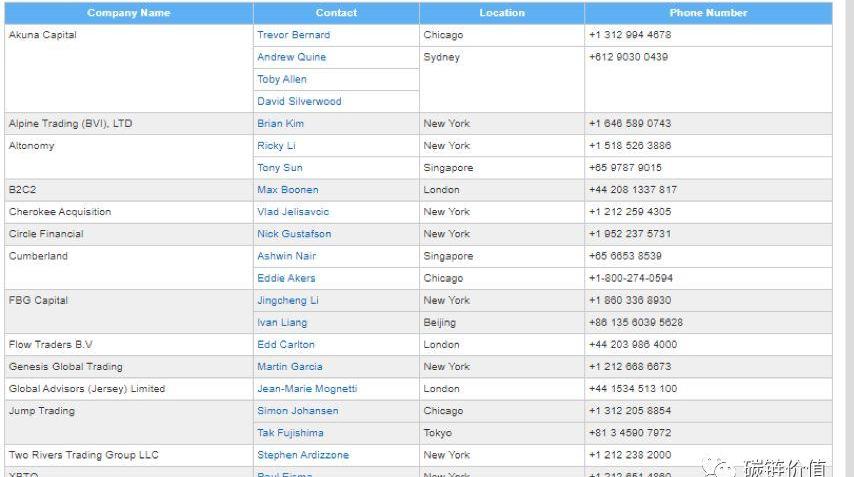Image resolution: width=854 pixels, height=477 pixels.
Task: Click Max Boonen link for B2C2
Action: pos(287,190)
